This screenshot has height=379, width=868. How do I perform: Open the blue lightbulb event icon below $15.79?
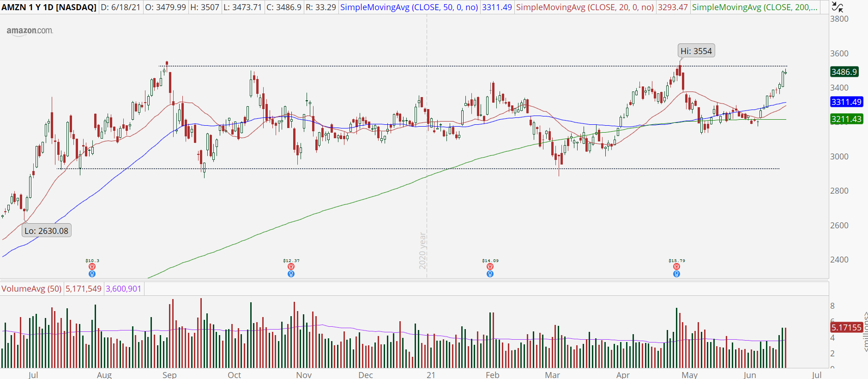[676, 274]
